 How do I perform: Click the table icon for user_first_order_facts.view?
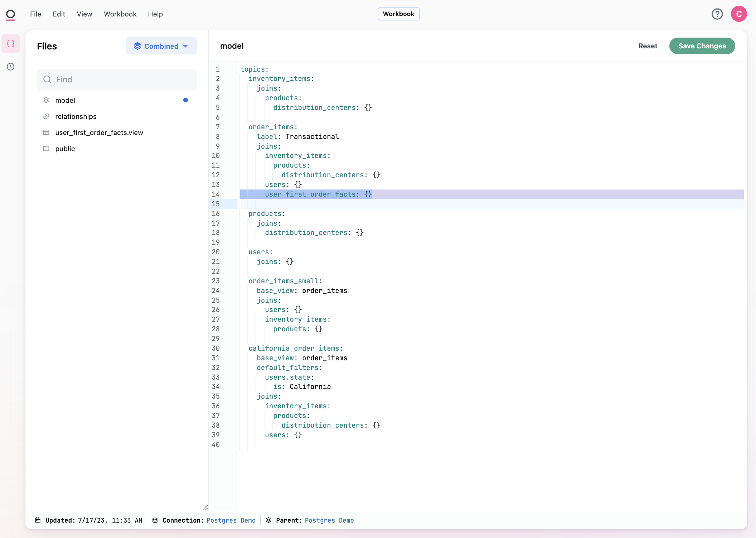pos(46,133)
